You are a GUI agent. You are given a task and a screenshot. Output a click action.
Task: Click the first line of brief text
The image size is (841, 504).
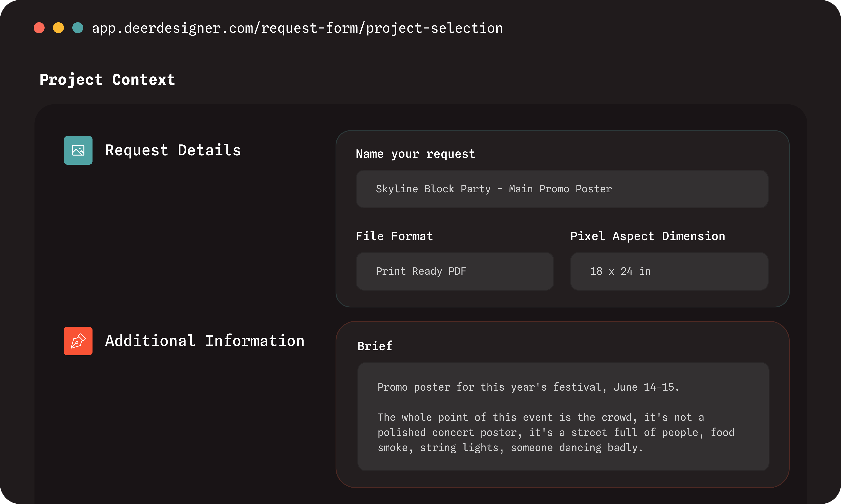528,387
